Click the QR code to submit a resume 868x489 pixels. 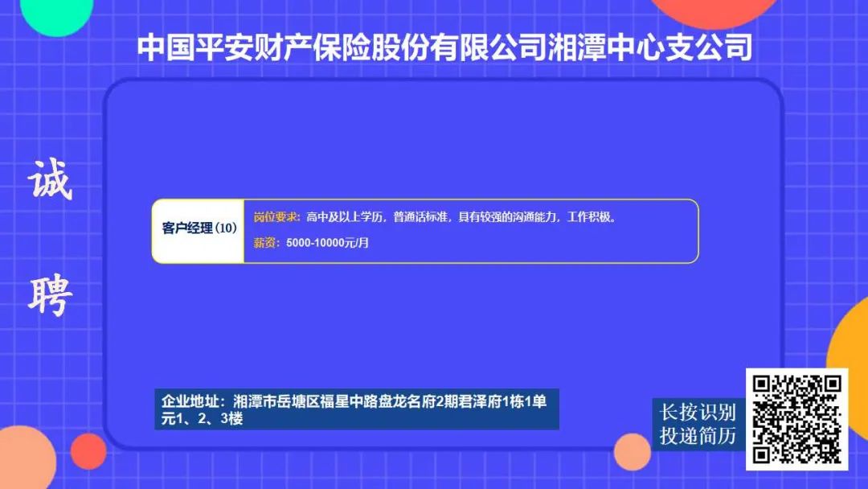click(x=797, y=419)
